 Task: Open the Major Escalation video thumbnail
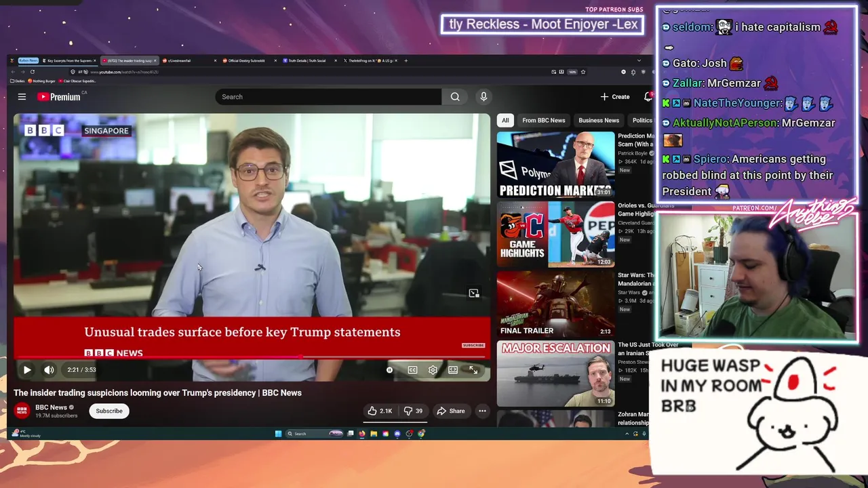[x=555, y=374]
